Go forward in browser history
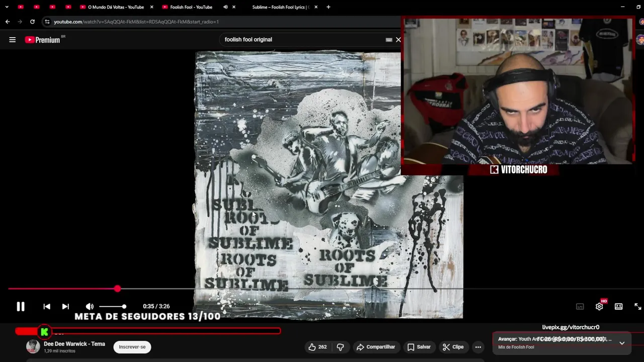This screenshot has width=644, height=362. click(x=20, y=22)
